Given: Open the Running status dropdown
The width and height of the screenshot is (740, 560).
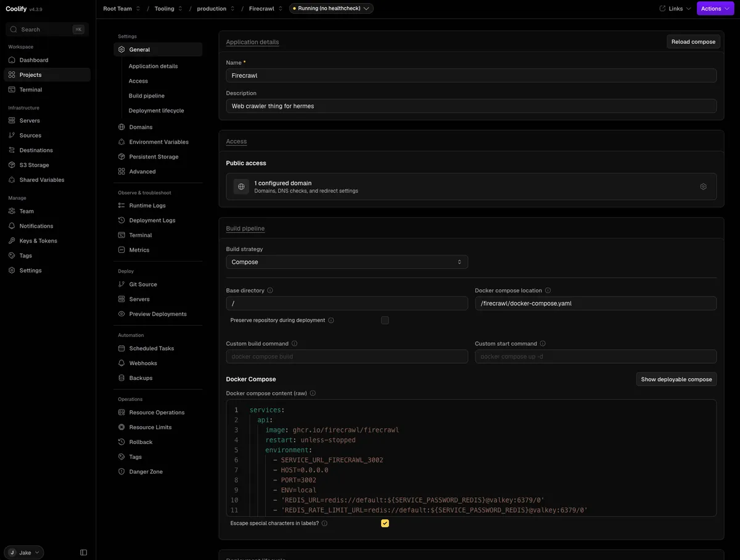Looking at the screenshot, I should pos(331,9).
